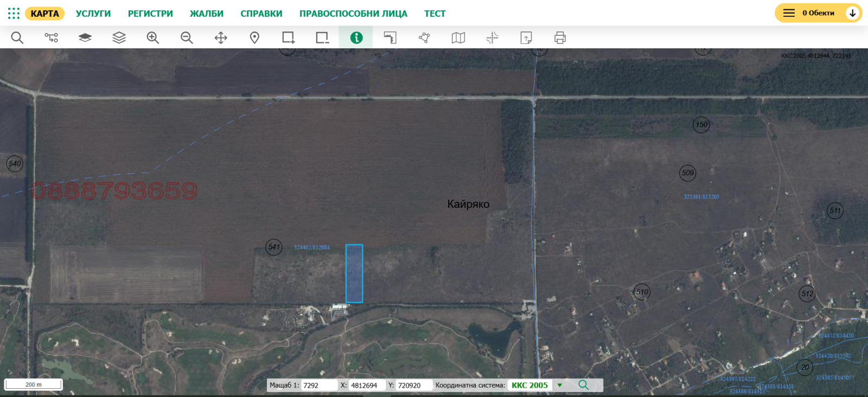
Task: Select the zoom in tool
Action: [x=153, y=37]
